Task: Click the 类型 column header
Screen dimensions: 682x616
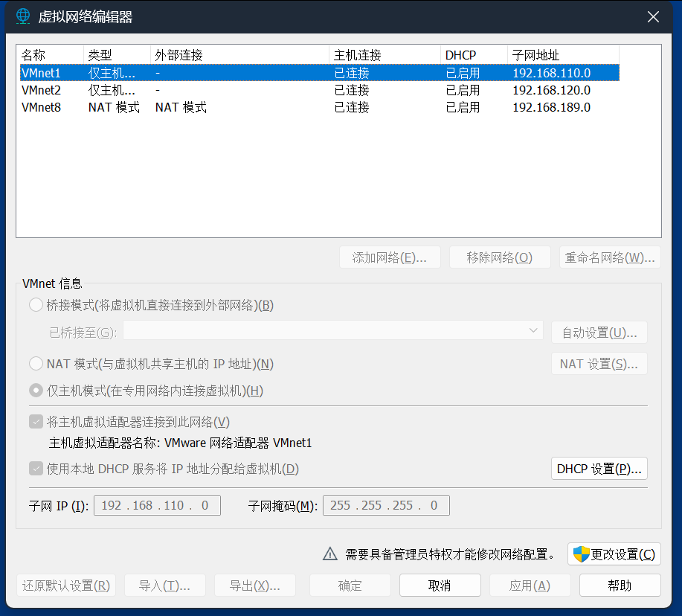Action: [117, 55]
